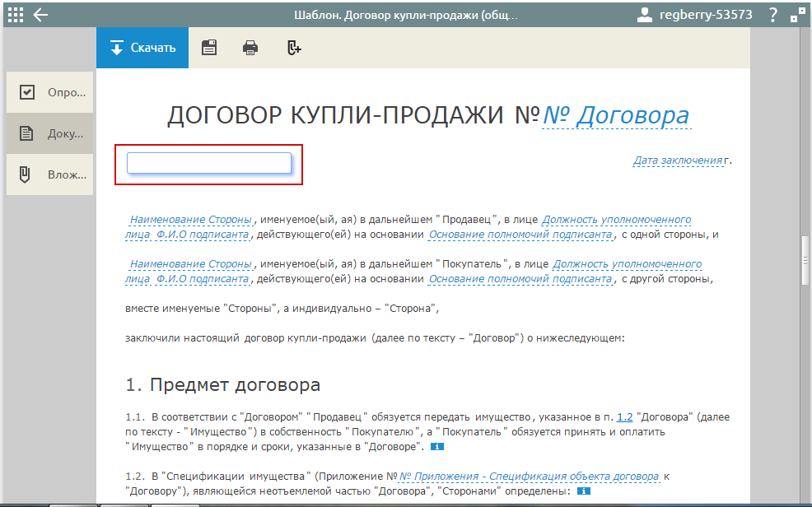This screenshot has width=812, height=507.
Task: Open the № Договора link in the title
Action: (617, 116)
